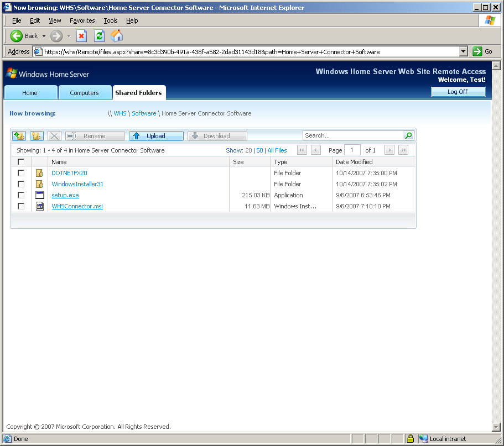Check the box for WindowsInstaller31
This screenshot has width=504, height=446.
[x=21, y=184]
